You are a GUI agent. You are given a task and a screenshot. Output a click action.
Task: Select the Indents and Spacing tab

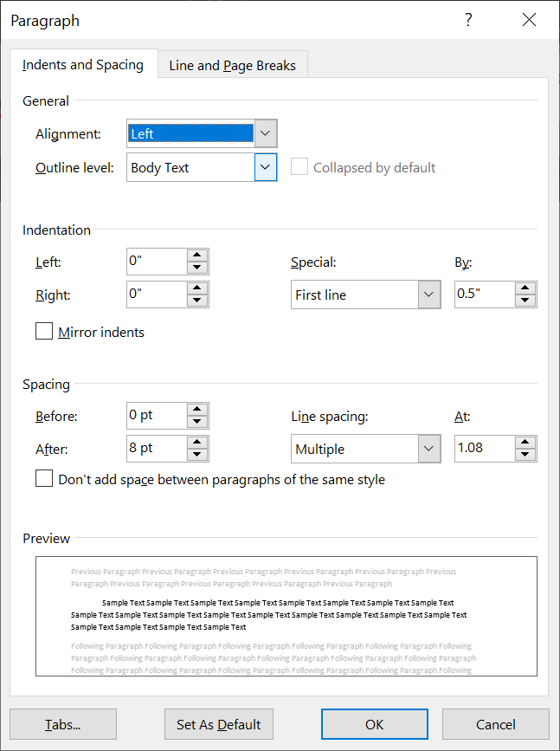tap(83, 65)
